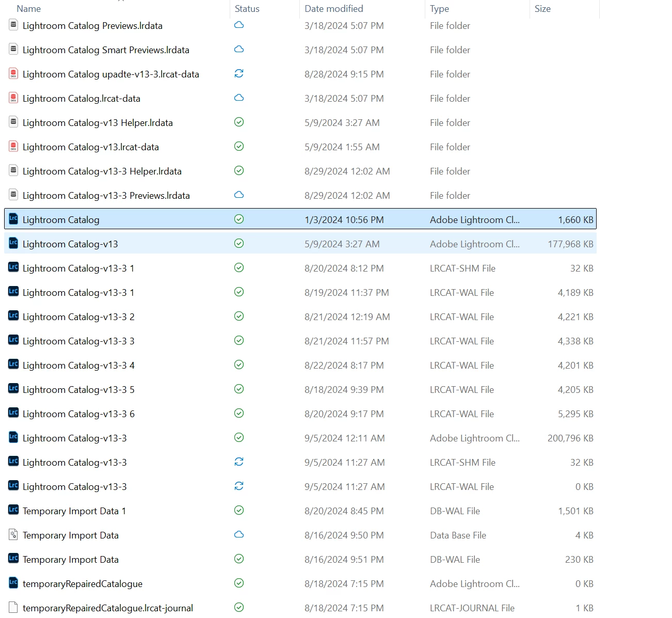Select the Lightroom Catalog-v13-3 Helper.lrdata name
The image size is (672, 618).
tap(102, 171)
